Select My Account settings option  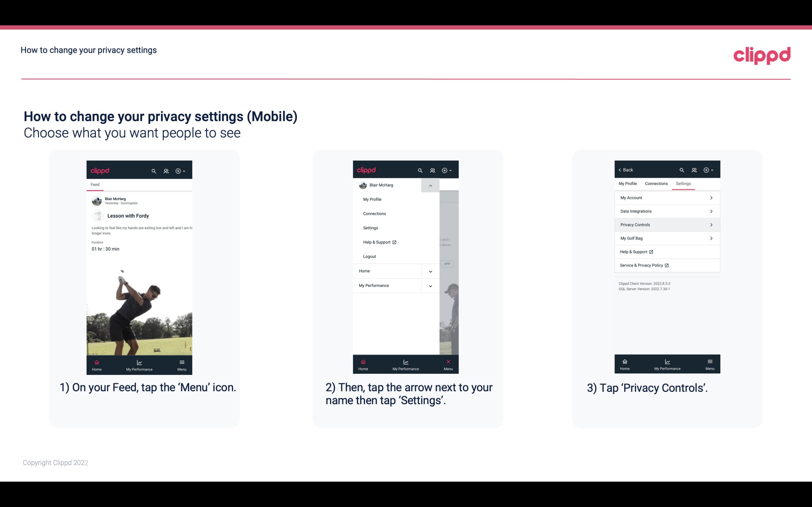[667, 197]
